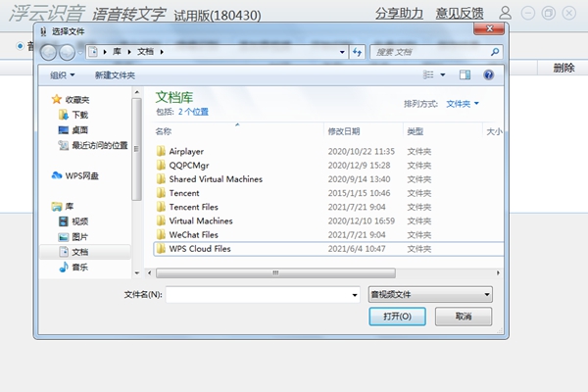Click 删除 column in main window
Screen dimensions: 588x392
coord(563,68)
